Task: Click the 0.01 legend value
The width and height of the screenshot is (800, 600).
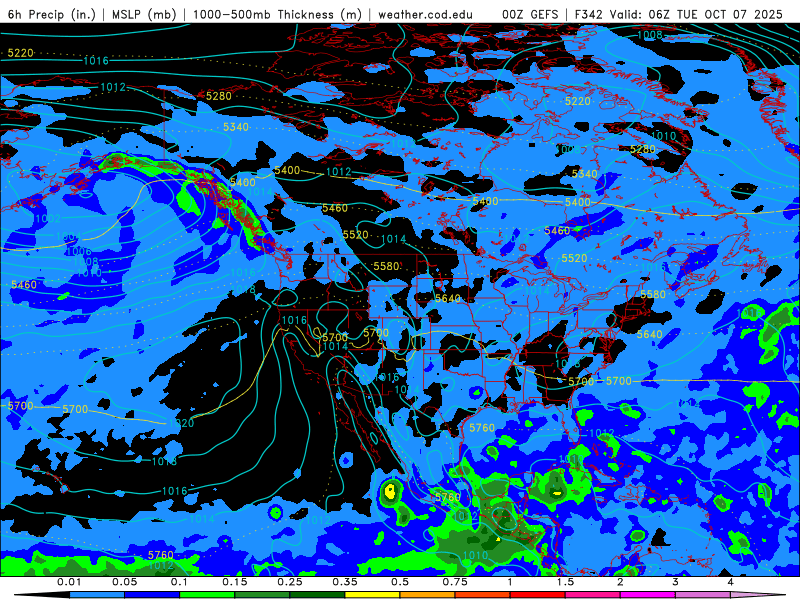Action: click(69, 582)
